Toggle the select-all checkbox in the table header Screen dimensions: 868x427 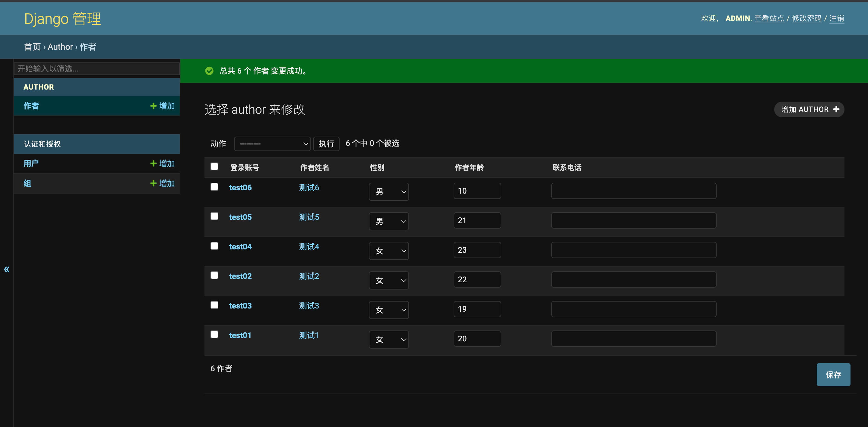[x=214, y=166]
